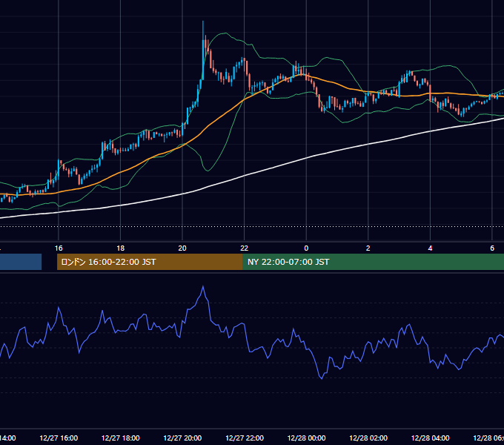Click the oscillator peak in the lower indicator panel
504x445 pixels.
(203, 286)
